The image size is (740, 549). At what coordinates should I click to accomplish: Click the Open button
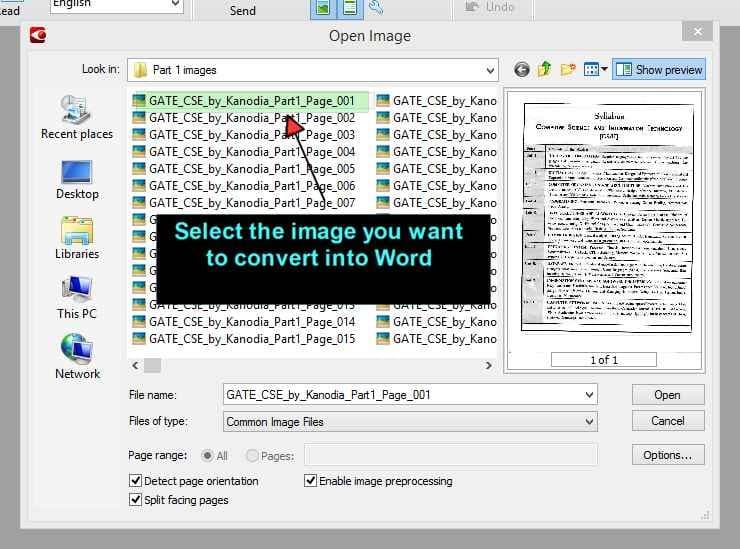coord(668,395)
